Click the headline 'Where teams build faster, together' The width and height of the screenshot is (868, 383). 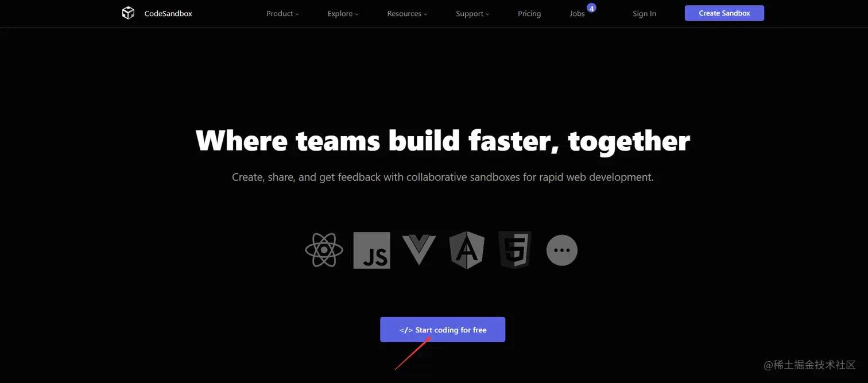coord(443,141)
